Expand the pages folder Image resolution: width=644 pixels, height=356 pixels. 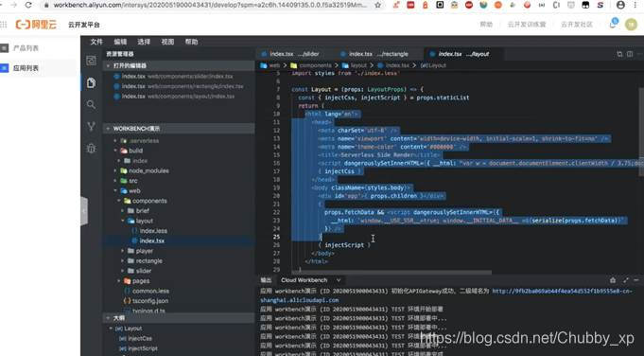(141, 281)
